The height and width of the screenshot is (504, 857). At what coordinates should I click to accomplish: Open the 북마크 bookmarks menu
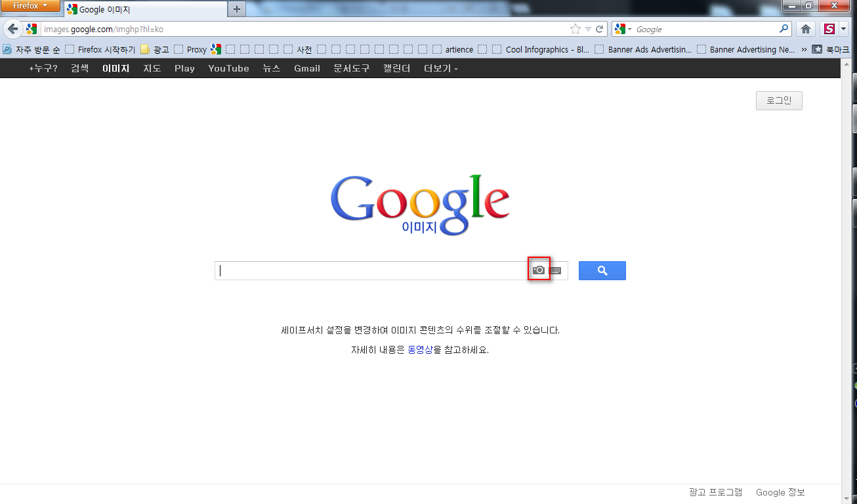click(831, 49)
